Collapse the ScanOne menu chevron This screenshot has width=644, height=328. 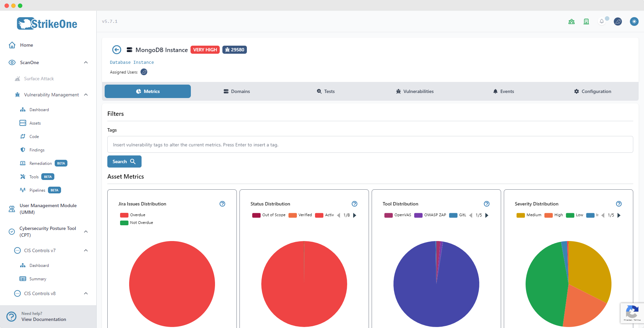[x=86, y=62]
